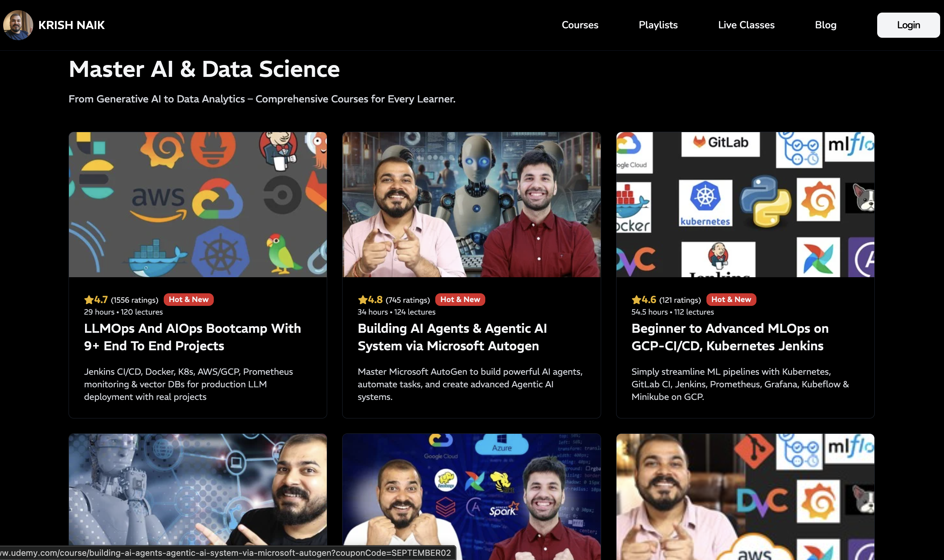Click the yellow star beside the 4.8 rating
Screen dimensions: 944x560
click(x=362, y=300)
